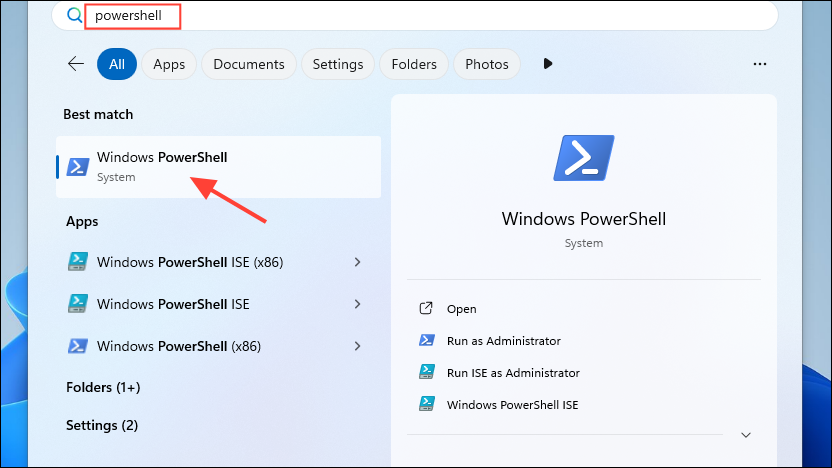
Task: Click the Run as Administrator icon
Action: click(x=427, y=340)
